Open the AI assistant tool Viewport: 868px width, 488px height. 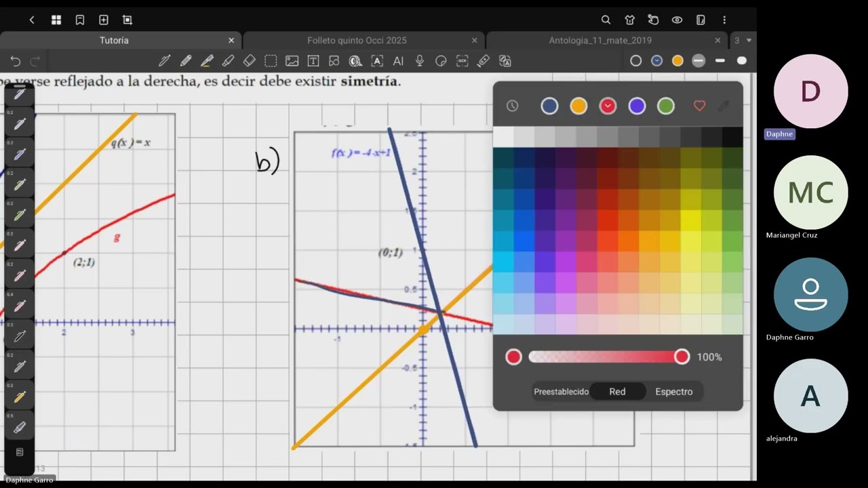[x=398, y=61]
